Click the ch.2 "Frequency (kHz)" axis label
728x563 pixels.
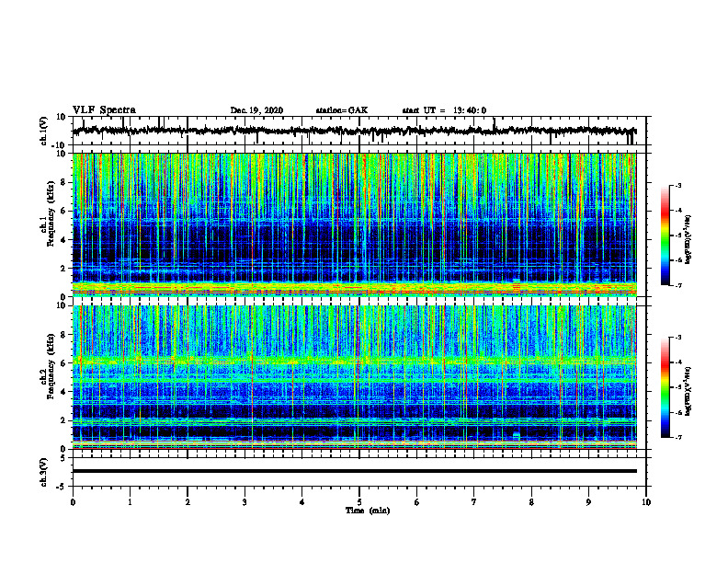coord(51,366)
